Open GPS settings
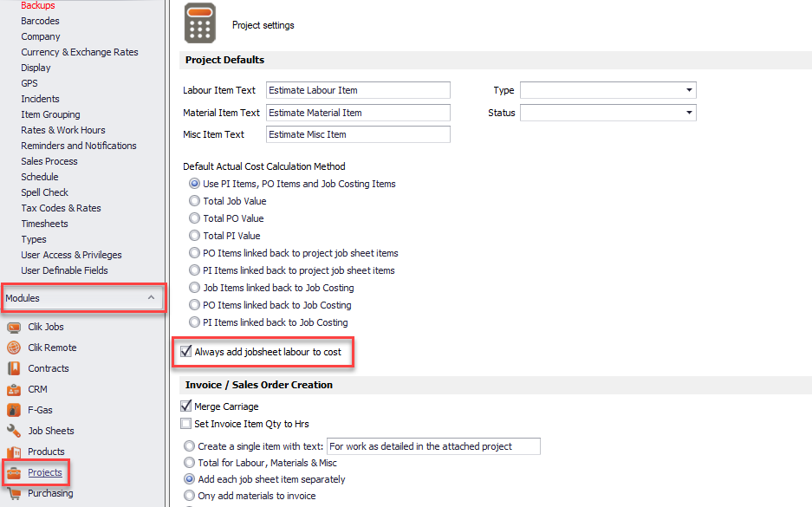 pos(29,83)
